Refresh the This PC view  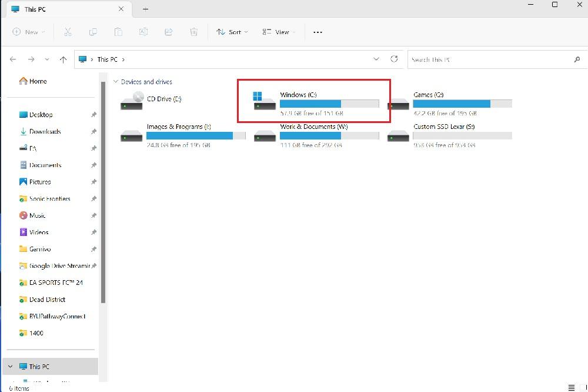pyautogui.click(x=394, y=59)
